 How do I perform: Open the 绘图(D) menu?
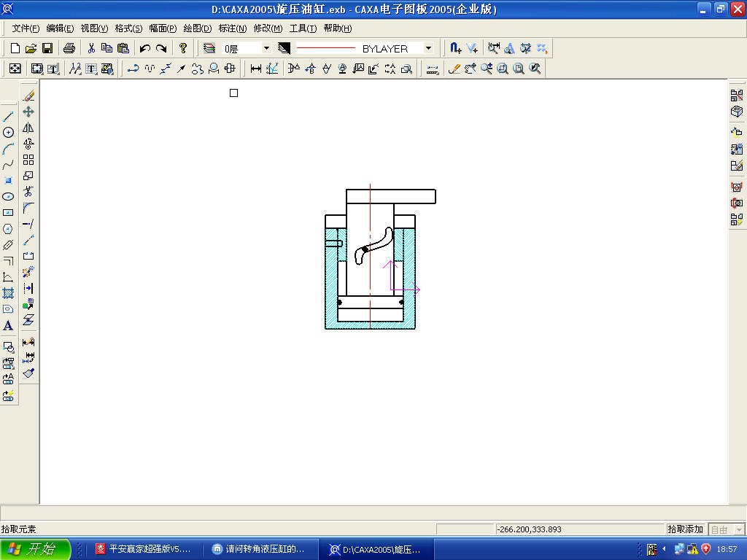(x=198, y=28)
